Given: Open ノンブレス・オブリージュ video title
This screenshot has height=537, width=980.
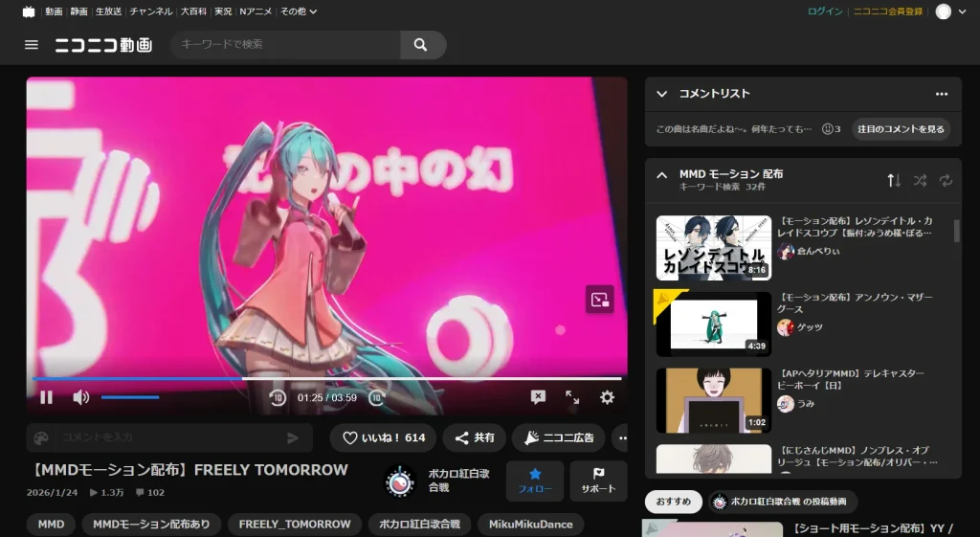Looking at the screenshot, I should pos(857,456).
